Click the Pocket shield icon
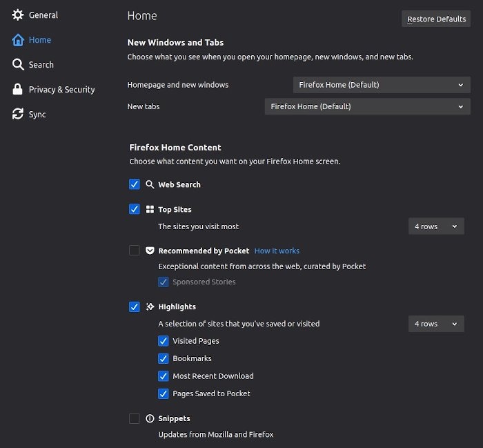Screen dimensions: 483x448 tap(150, 251)
